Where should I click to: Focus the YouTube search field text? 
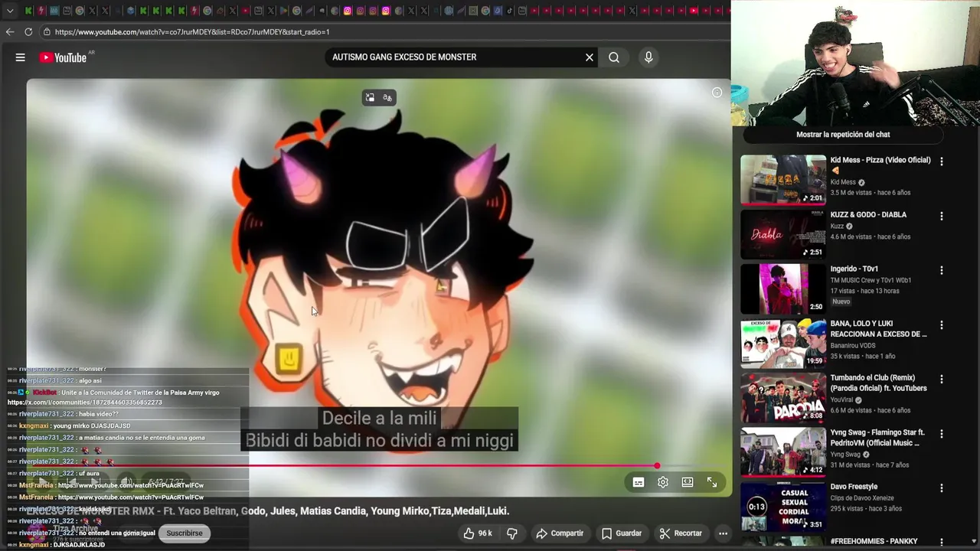(x=404, y=57)
